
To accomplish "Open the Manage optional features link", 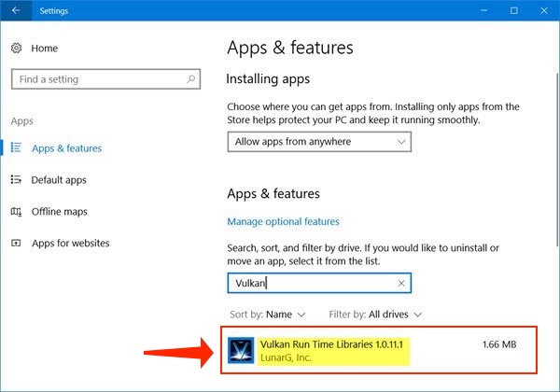I will (283, 222).
